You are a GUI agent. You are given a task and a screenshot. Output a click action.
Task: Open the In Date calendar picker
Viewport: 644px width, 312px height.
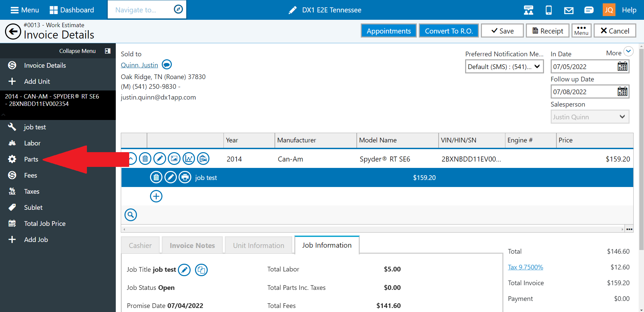[x=623, y=66]
